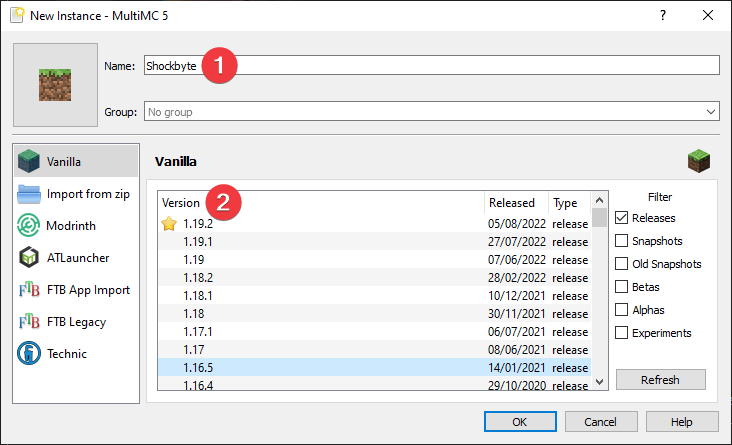Viewport: 732px width, 445px height.
Task: Click the question mark help icon in title bar
Action: (663, 15)
